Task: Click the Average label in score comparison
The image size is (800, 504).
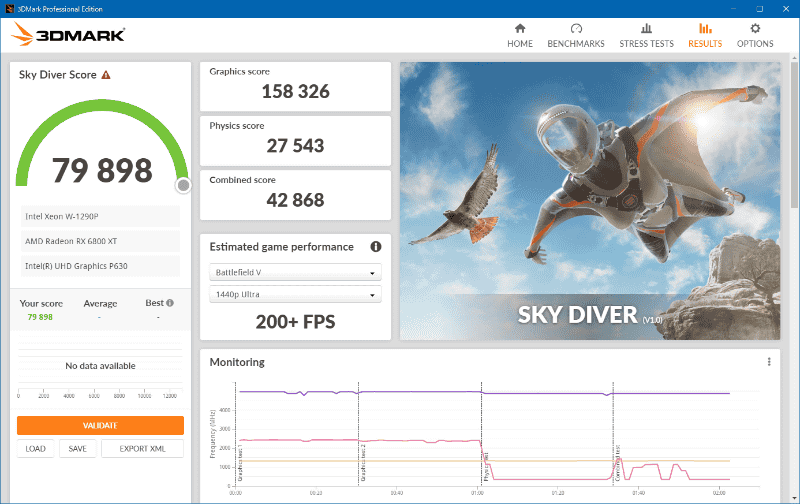Action: coord(100,304)
